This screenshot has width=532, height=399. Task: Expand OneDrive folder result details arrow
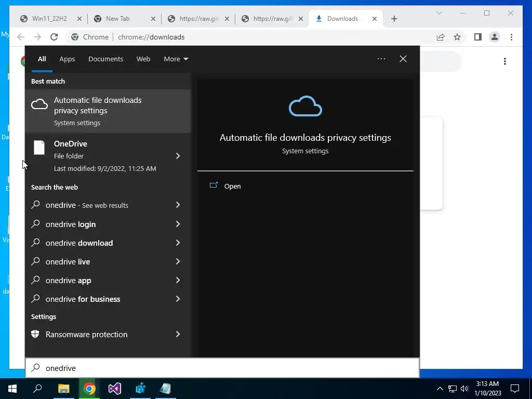178,156
